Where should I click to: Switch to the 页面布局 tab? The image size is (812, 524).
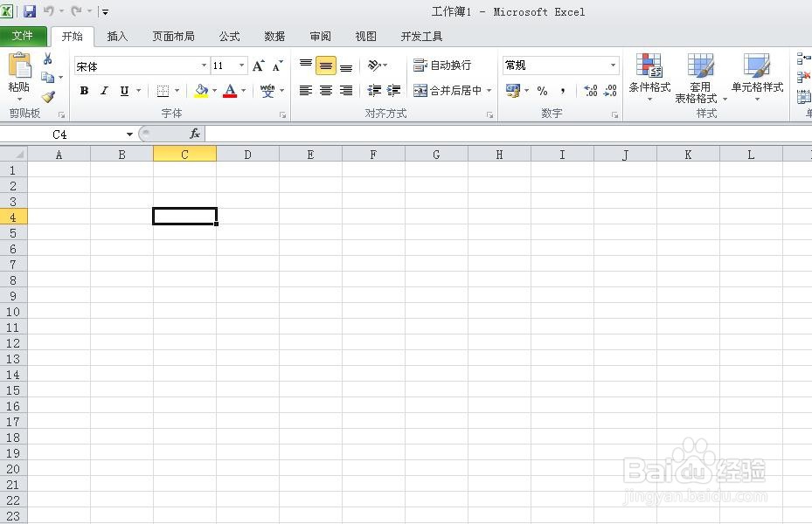(x=173, y=36)
